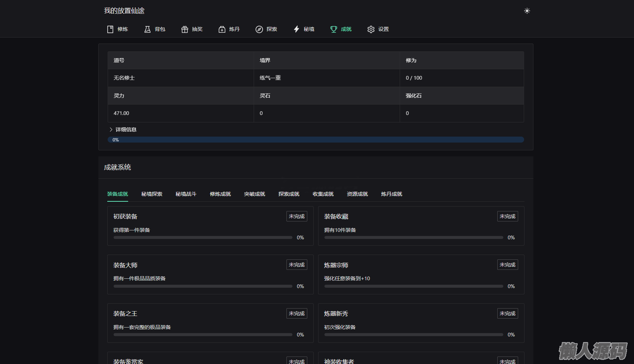Click the 修炼 book icon in navigation
Screen dimensions: 634x364
coord(110,29)
